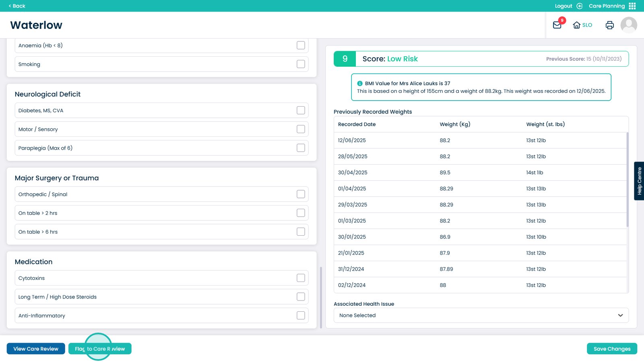This screenshot has width=644, height=362.
Task: Open the Care Planning grid icon
Action: click(632, 6)
